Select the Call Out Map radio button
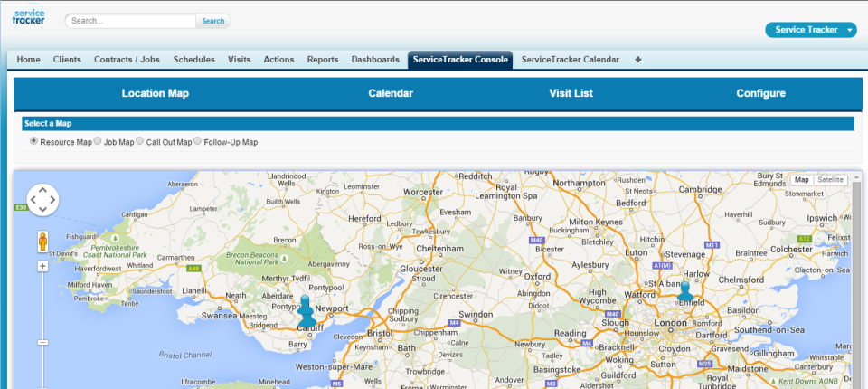Screen dimensions: 868x389 coord(139,141)
